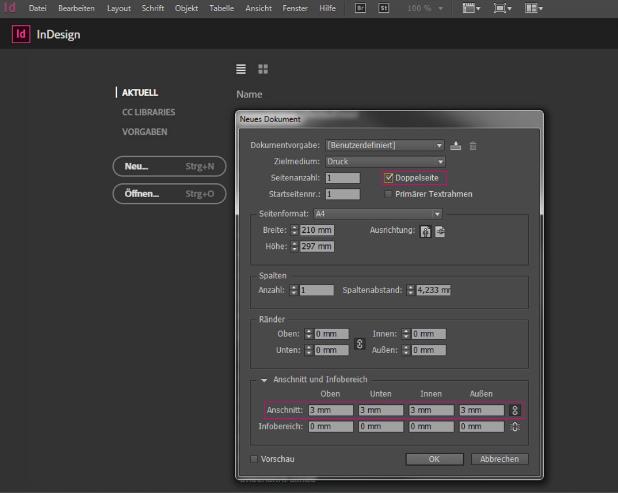The image size is (618, 493).
Task: Click the Spaltenabstand stepper arrows
Action: coord(411,290)
